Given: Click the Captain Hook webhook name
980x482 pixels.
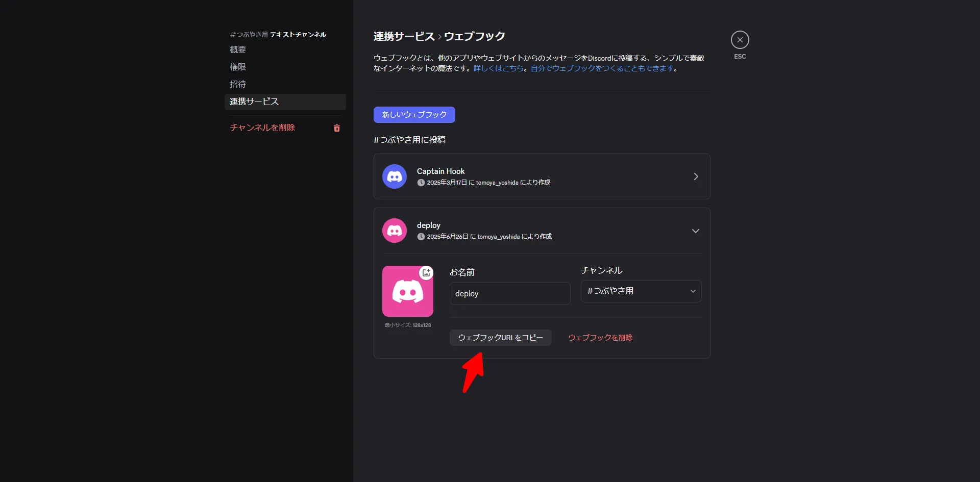Looking at the screenshot, I should (441, 171).
